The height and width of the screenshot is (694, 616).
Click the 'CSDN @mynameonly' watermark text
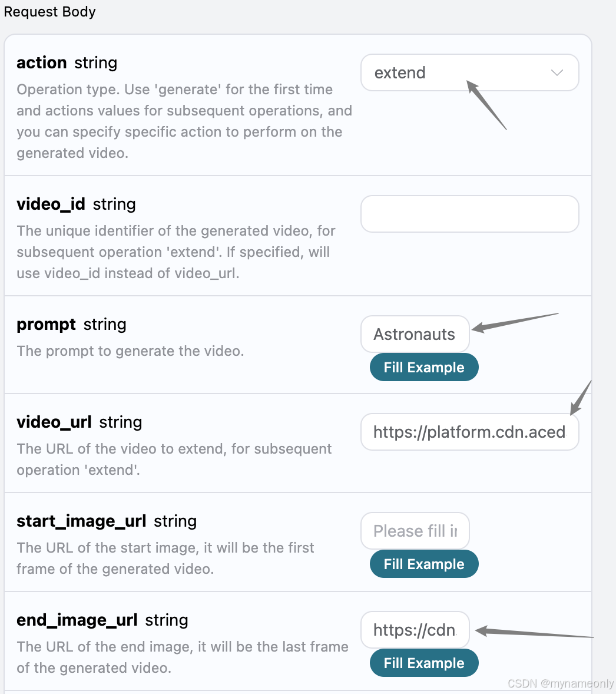(x=560, y=683)
